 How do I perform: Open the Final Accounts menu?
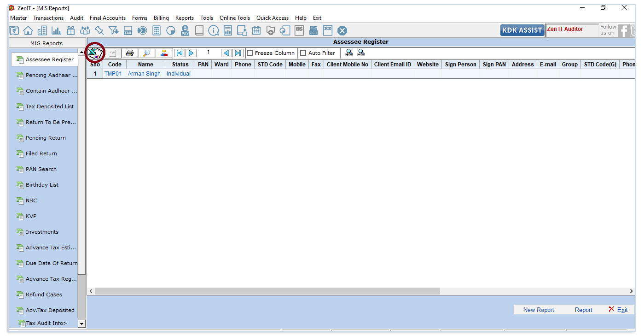point(108,18)
